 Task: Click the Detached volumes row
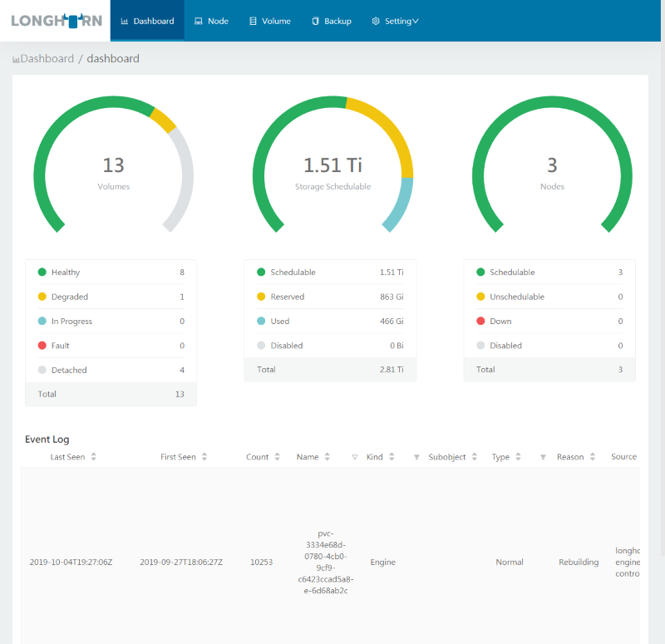pos(111,370)
